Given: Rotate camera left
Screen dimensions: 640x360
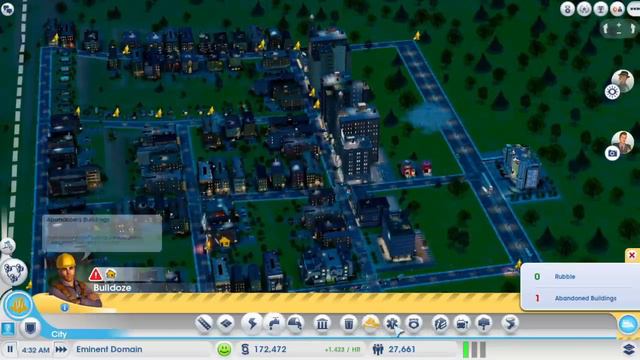Looking at the screenshot, I should [606, 29].
